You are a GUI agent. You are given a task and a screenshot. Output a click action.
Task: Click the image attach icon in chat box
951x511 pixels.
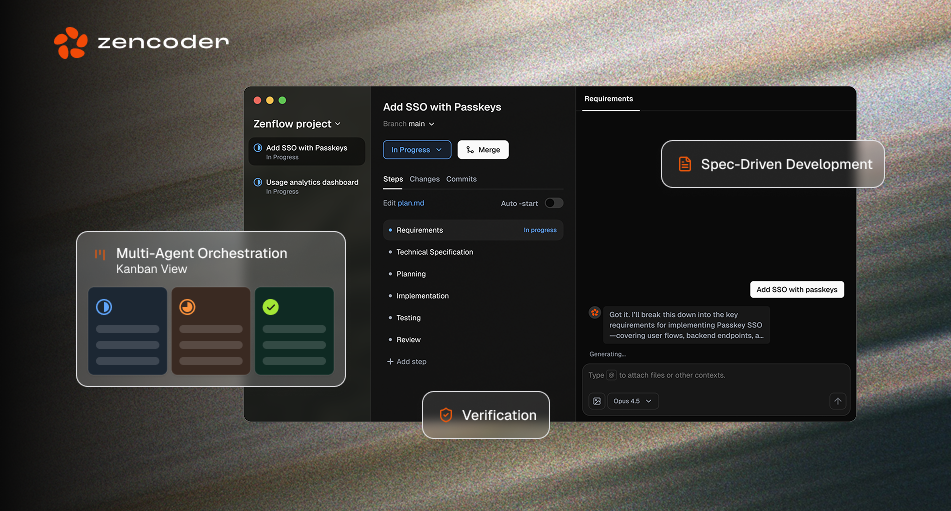[597, 401]
